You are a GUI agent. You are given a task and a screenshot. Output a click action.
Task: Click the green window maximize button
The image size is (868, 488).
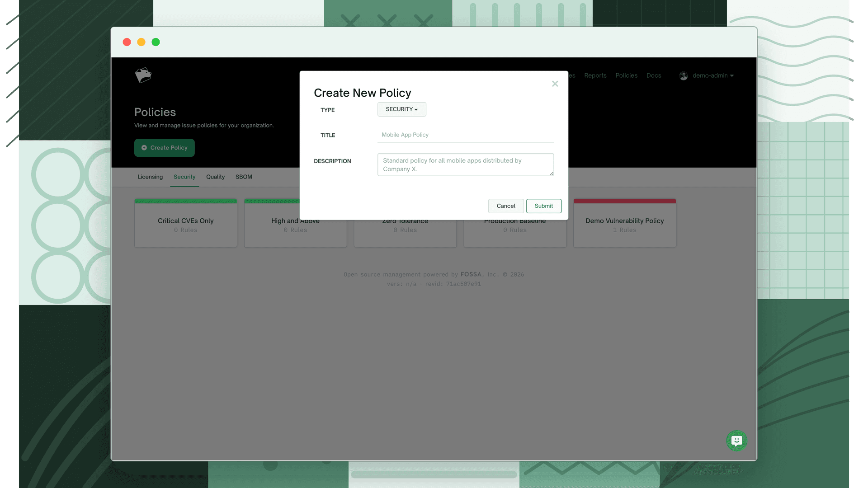click(156, 42)
